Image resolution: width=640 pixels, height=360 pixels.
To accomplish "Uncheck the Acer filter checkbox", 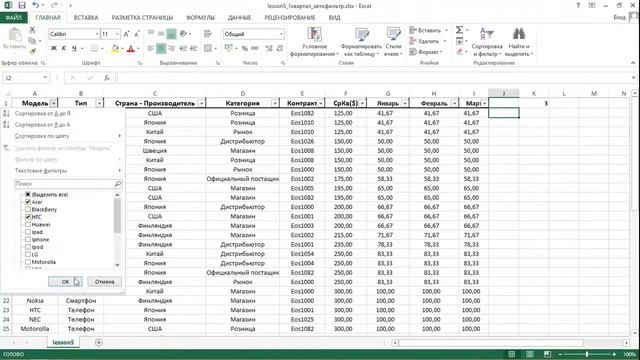I will click(x=28, y=202).
